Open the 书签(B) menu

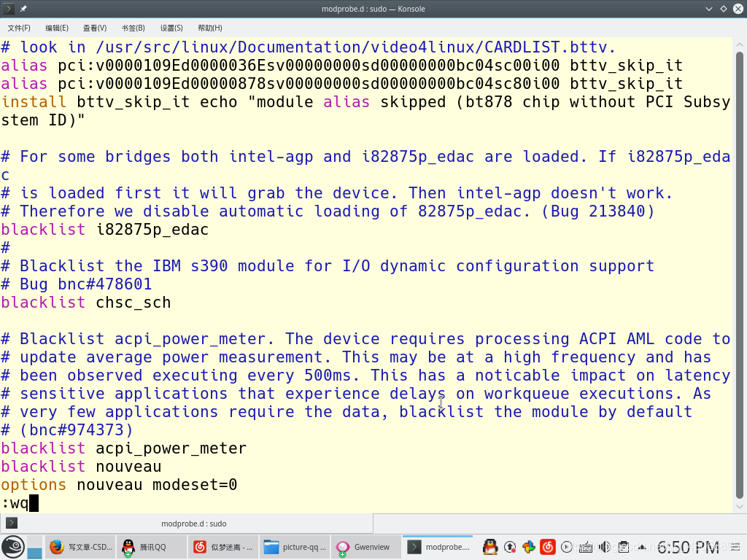click(x=133, y=28)
